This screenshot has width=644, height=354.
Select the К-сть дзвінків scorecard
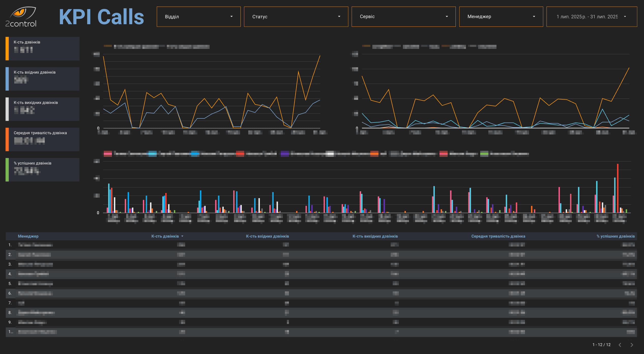[42, 49]
